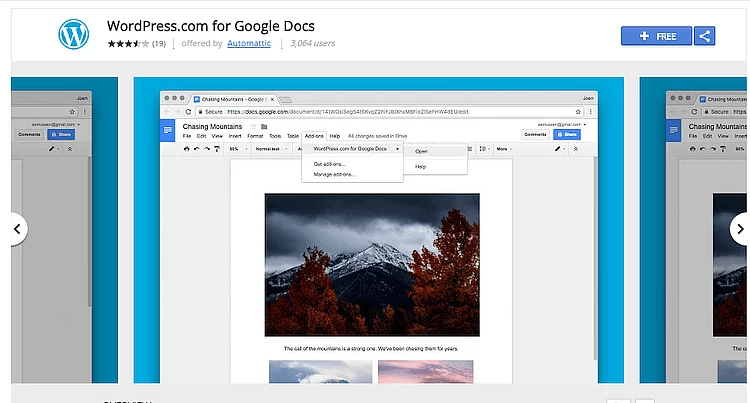Open the zoom percentage dropdown

[236, 149]
